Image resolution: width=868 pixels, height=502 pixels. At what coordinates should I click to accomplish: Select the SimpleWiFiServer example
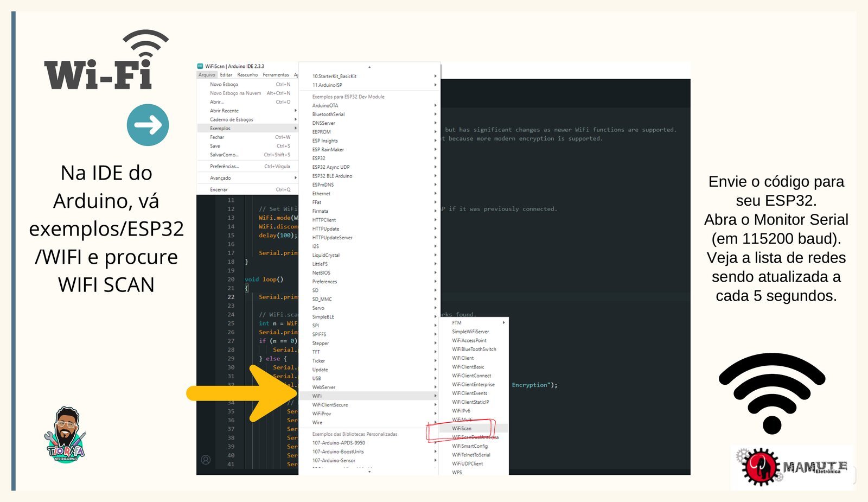pos(474,332)
